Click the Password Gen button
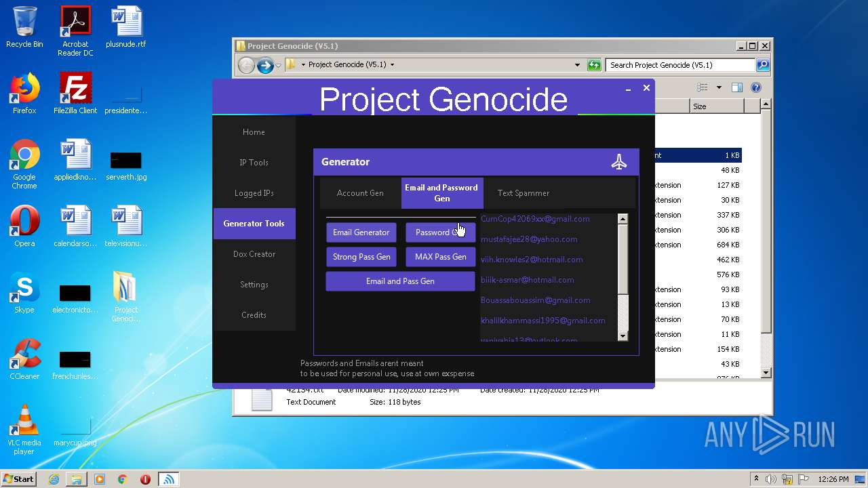 pyautogui.click(x=440, y=232)
